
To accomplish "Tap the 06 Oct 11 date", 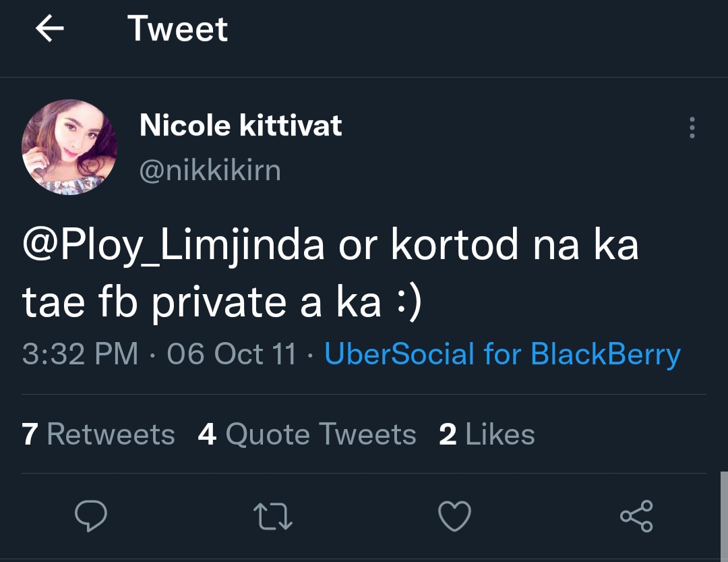I will pyautogui.click(x=231, y=354).
